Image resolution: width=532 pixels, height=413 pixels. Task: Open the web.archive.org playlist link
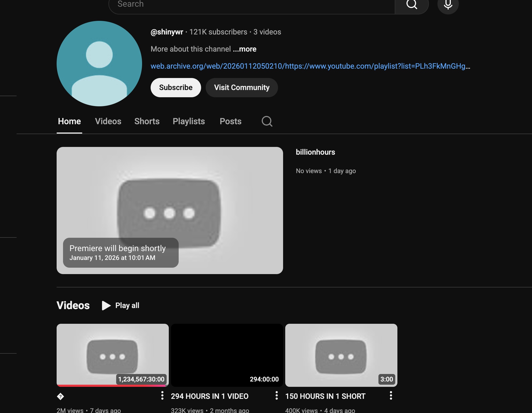[x=310, y=66]
